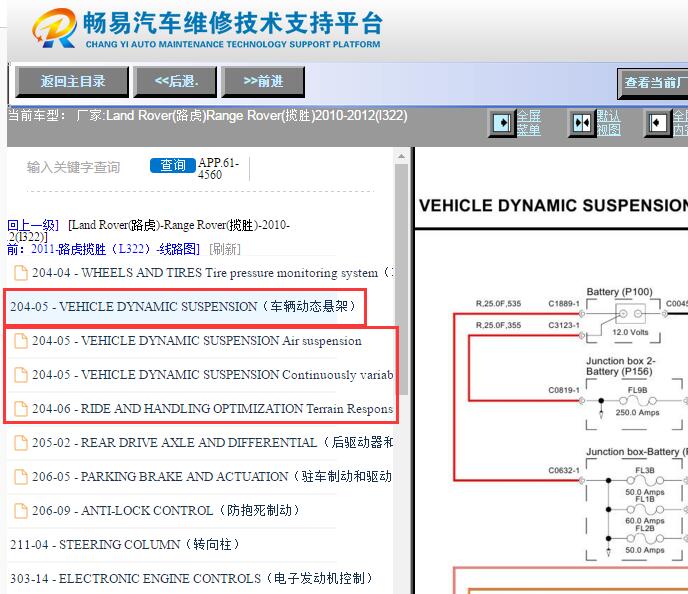Viewport: 688px width, 594px height.
Task: Click the full-screen content icon at far right
Action: [658, 123]
